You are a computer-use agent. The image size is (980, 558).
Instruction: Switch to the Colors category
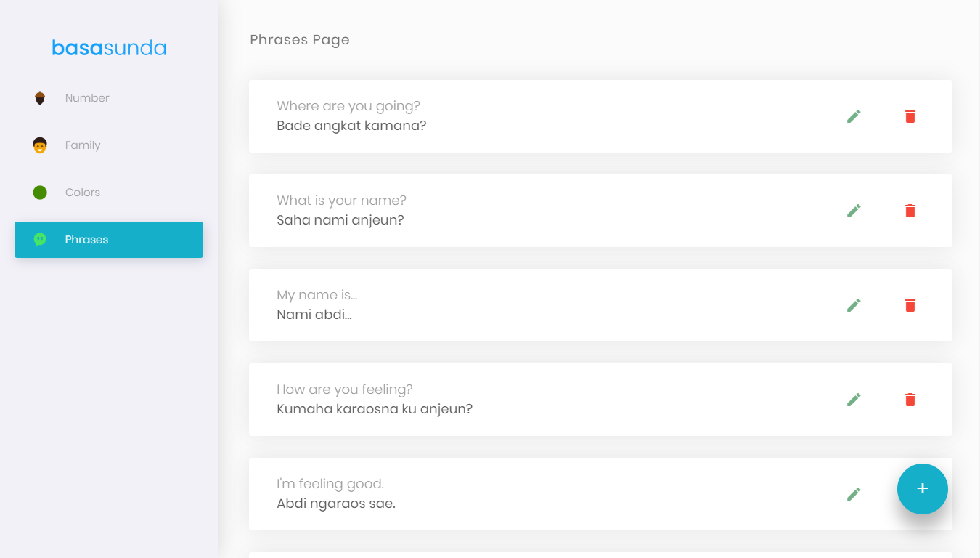coord(83,193)
